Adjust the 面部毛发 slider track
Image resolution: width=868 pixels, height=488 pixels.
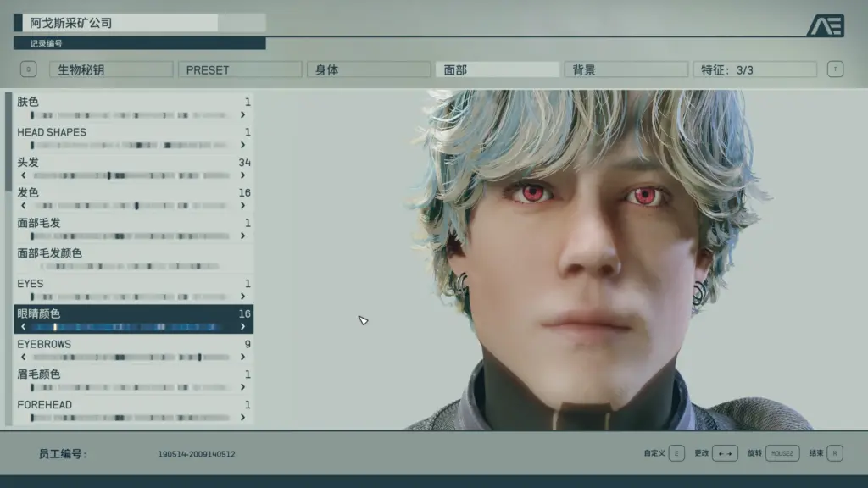[x=131, y=236]
